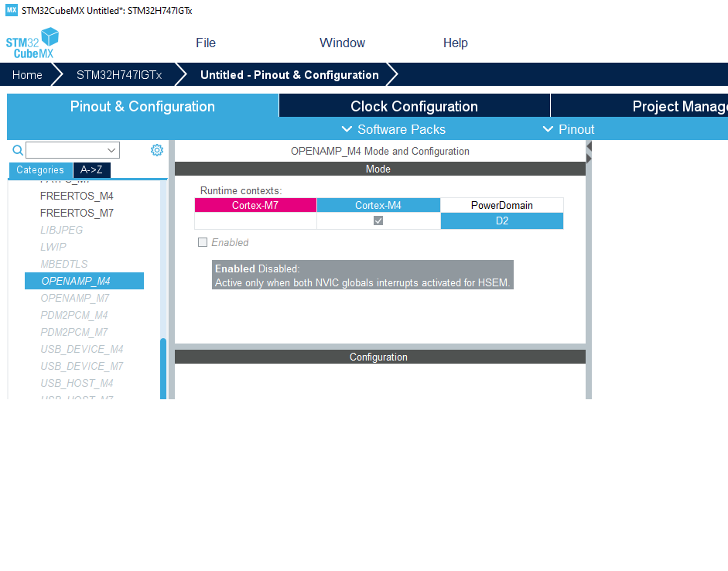Select FREERTOS_M4 in the category list
Screen dimensions: 728x571
point(77,196)
